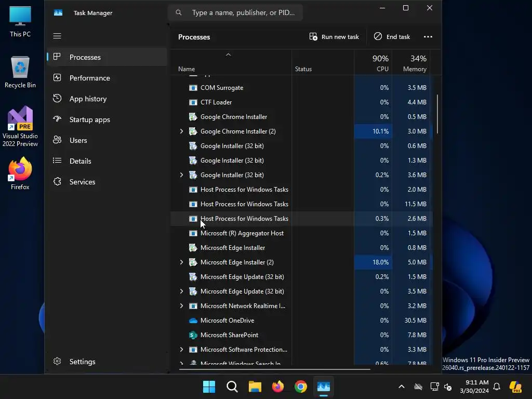Click the 30.5 MB memory cell
Image resolution: width=532 pixels, height=399 pixels.
tap(411, 321)
